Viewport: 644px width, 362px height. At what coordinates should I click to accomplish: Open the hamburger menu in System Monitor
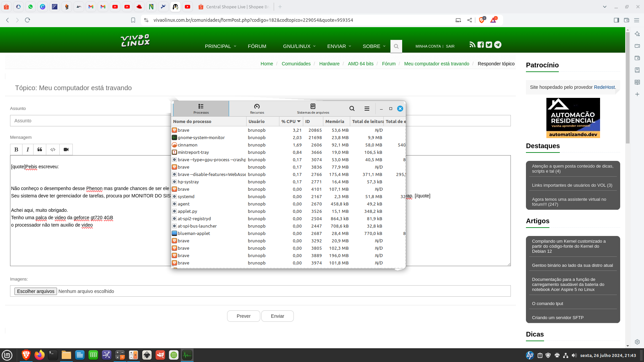click(x=367, y=109)
